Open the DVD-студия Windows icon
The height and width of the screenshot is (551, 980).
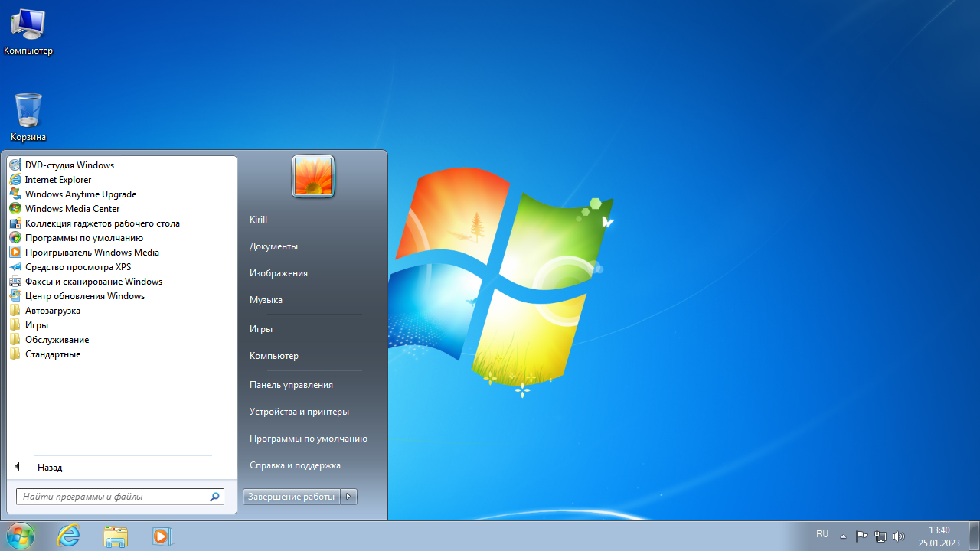15,165
